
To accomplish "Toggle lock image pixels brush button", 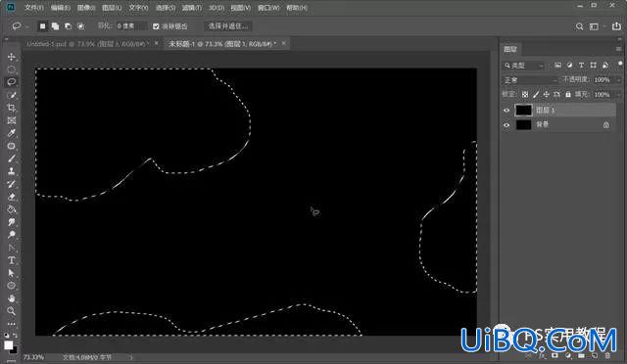I will click(x=536, y=95).
